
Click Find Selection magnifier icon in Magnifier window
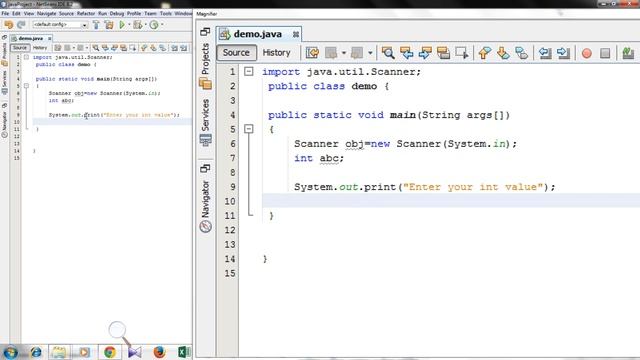click(x=388, y=53)
